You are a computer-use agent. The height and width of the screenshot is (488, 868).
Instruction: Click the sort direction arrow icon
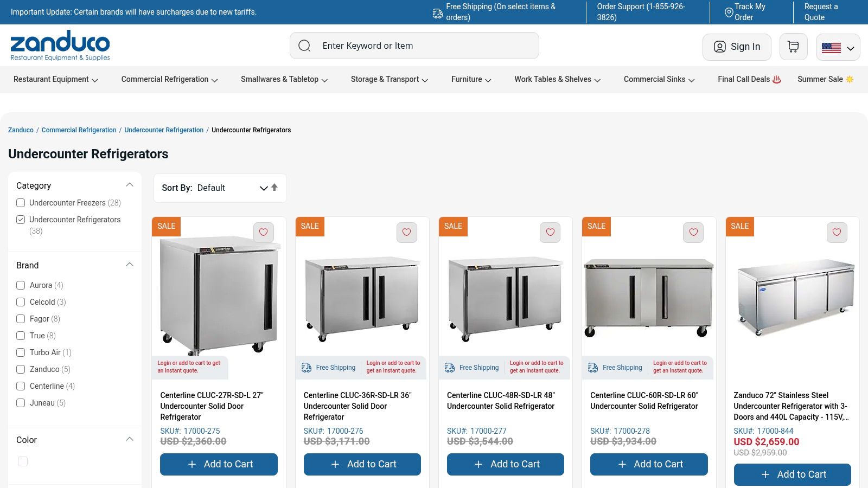pyautogui.click(x=275, y=188)
